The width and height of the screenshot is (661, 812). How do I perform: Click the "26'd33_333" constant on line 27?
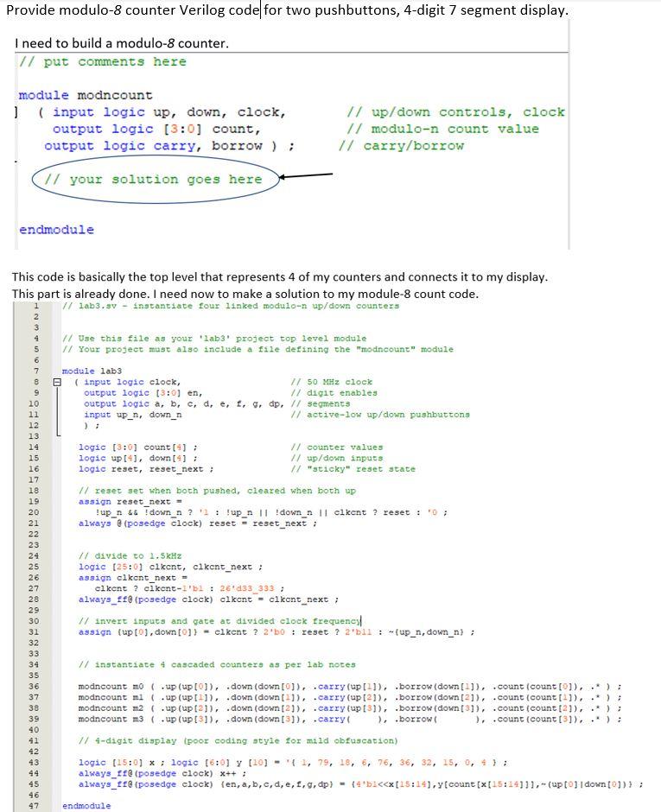(x=246, y=588)
